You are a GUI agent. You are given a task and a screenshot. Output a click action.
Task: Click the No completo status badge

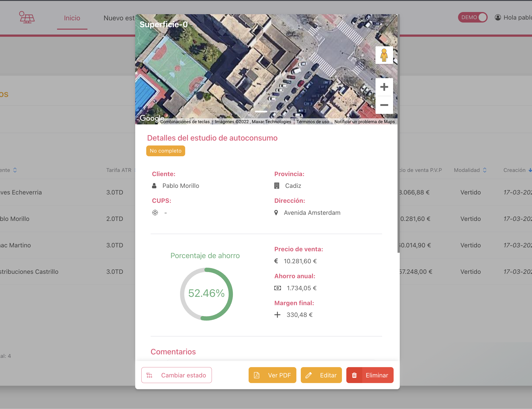coord(166,151)
